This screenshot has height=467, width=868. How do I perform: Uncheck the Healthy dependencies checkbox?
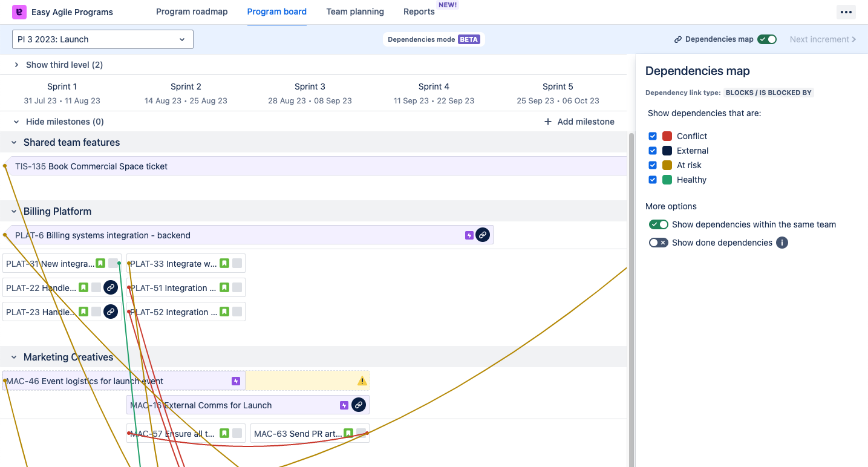(x=653, y=180)
